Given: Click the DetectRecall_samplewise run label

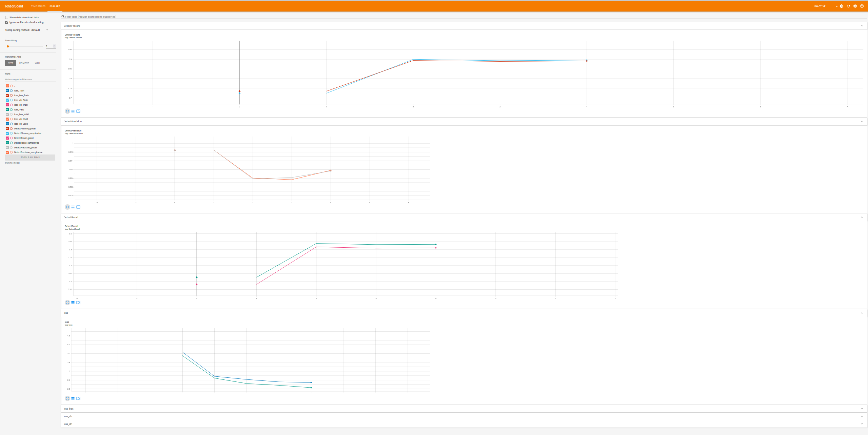Looking at the screenshot, I should click(x=27, y=143).
